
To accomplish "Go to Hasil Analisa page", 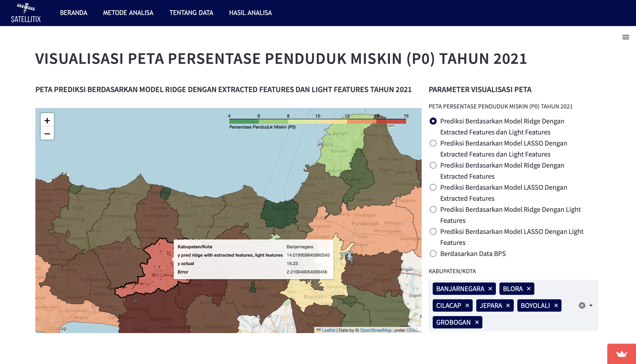I will click(250, 13).
